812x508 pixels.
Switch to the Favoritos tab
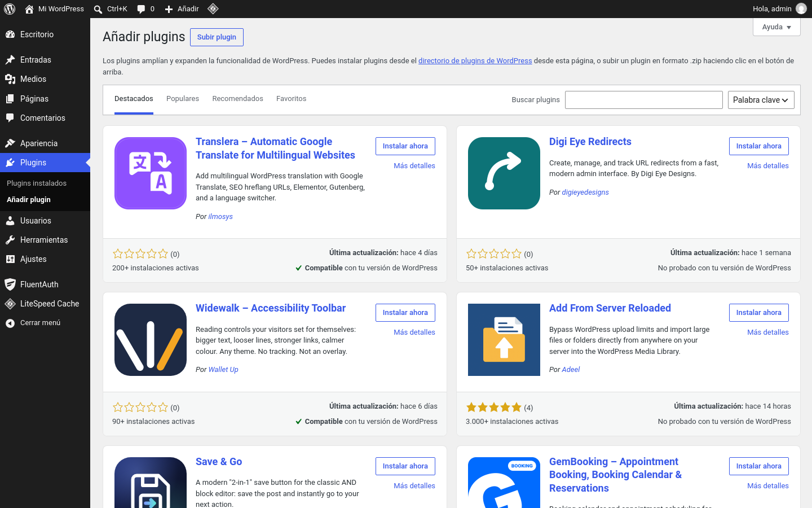(292, 99)
